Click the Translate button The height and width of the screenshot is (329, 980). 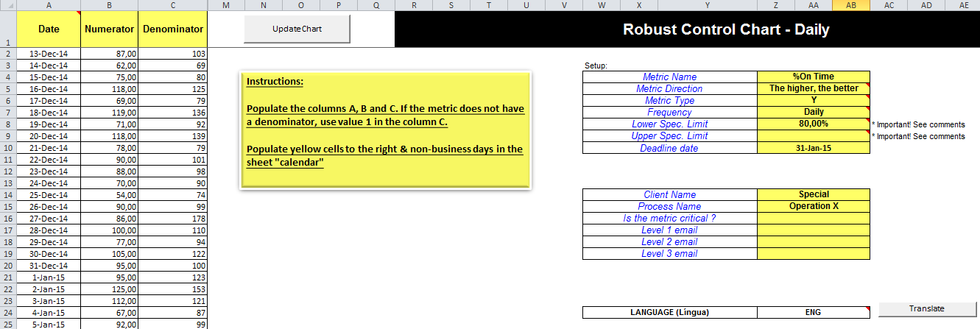click(x=926, y=308)
